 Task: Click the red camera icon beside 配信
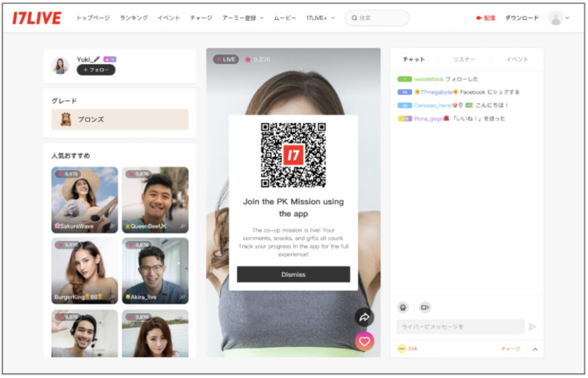coord(479,18)
